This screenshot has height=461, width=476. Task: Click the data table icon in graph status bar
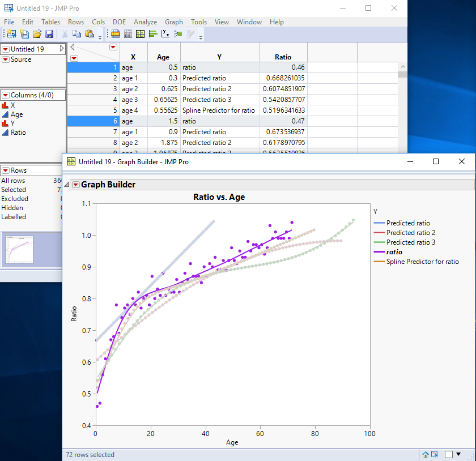point(435,454)
